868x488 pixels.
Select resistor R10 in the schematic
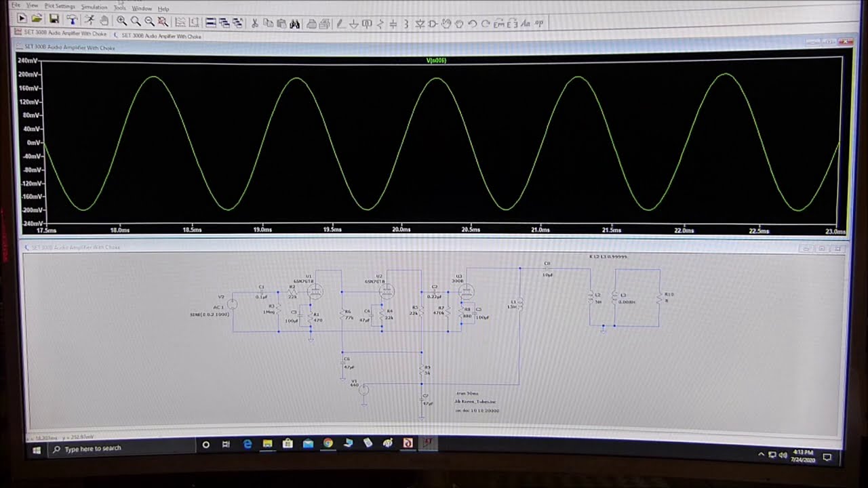659,297
